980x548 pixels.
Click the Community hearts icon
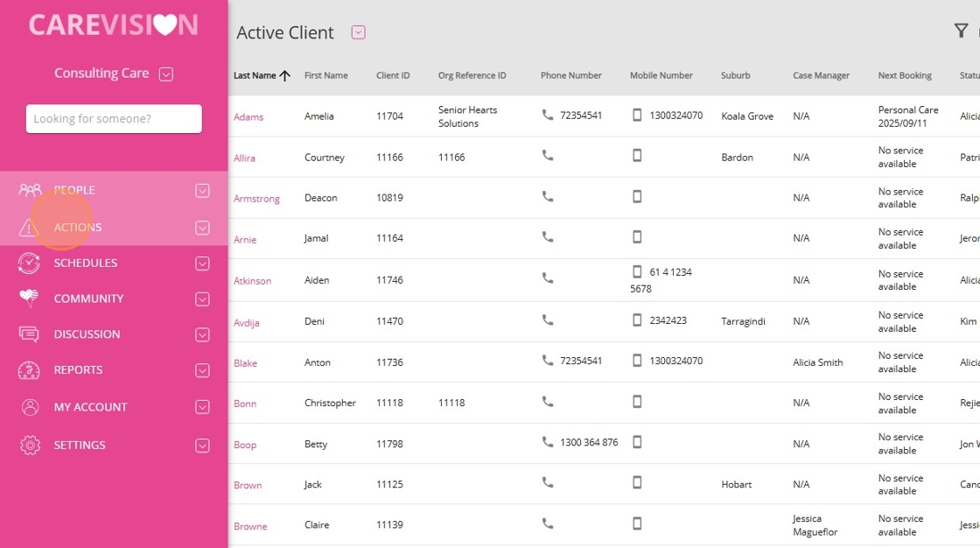pyautogui.click(x=29, y=299)
